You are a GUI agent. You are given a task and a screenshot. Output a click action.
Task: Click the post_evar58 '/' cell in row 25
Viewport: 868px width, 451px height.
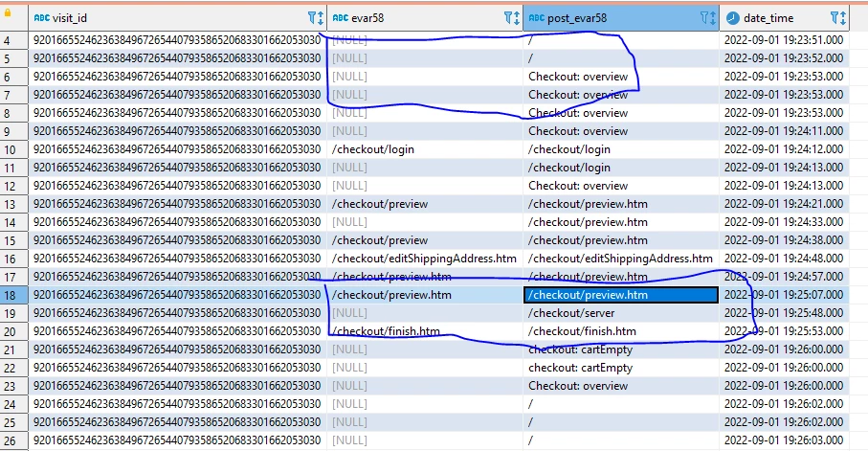[x=621, y=422]
